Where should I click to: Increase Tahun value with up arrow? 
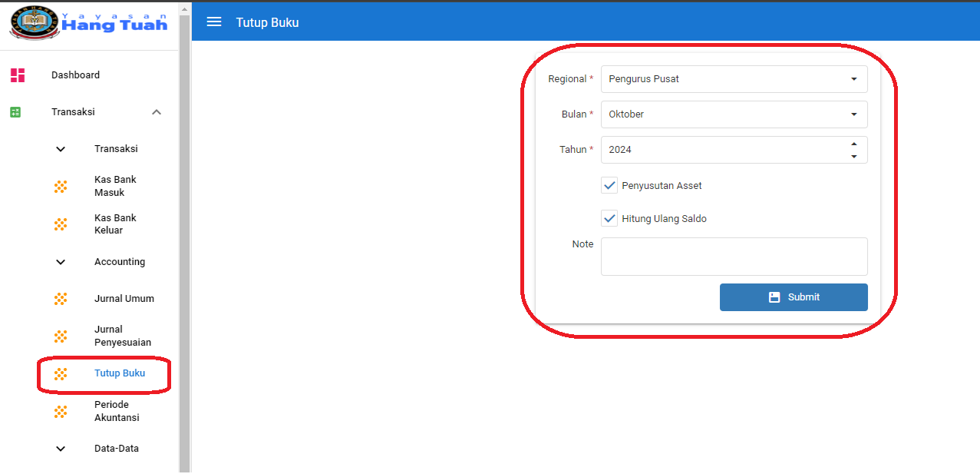click(x=854, y=144)
